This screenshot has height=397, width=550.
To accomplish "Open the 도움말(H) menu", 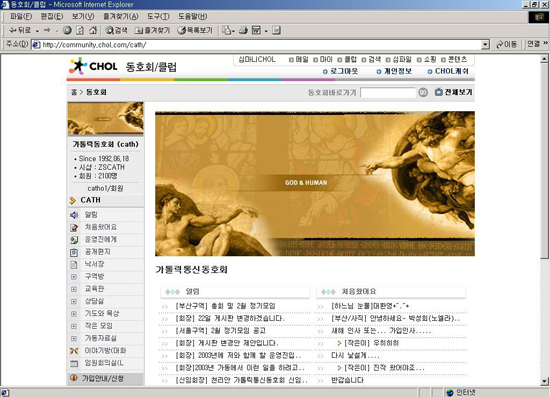I will (x=193, y=16).
